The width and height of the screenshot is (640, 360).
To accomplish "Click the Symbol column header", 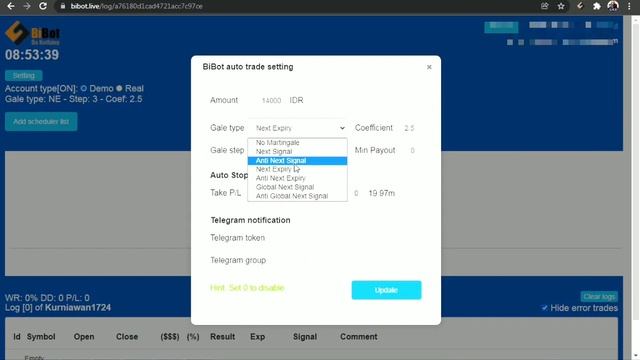I will pos(41,337).
